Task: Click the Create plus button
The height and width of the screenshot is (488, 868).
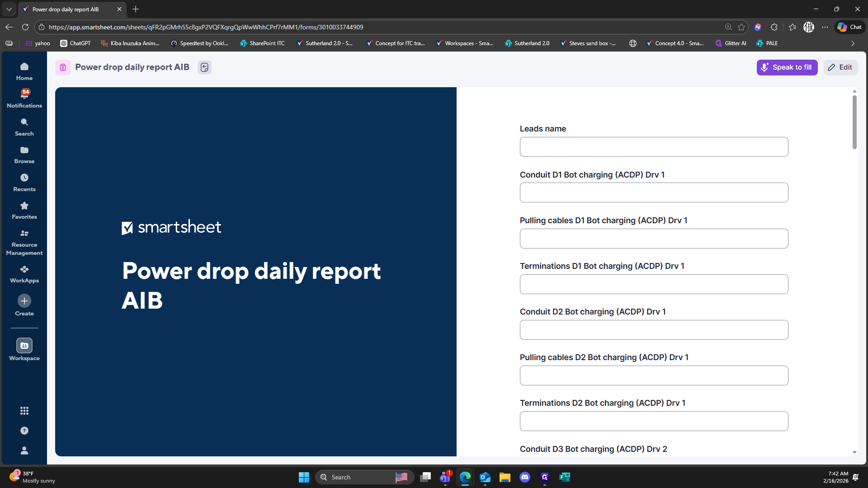Action: tap(24, 301)
